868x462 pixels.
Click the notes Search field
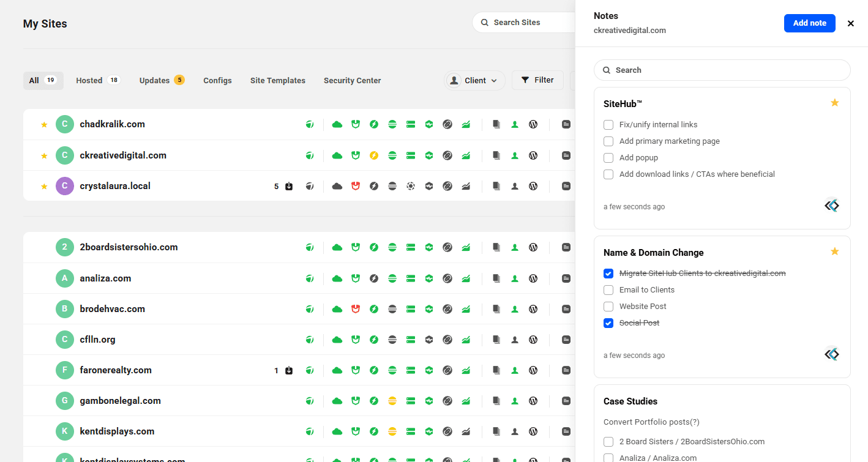click(722, 70)
